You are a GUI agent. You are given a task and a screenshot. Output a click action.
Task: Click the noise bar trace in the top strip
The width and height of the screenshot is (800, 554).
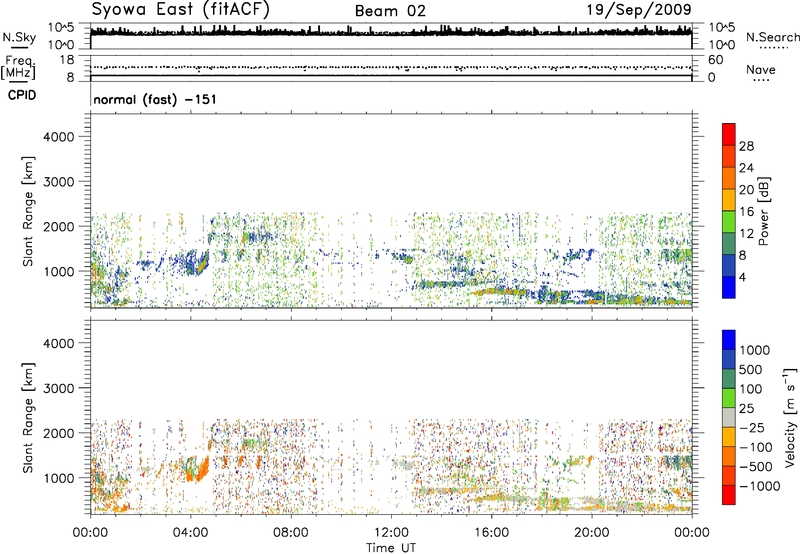[391, 32]
